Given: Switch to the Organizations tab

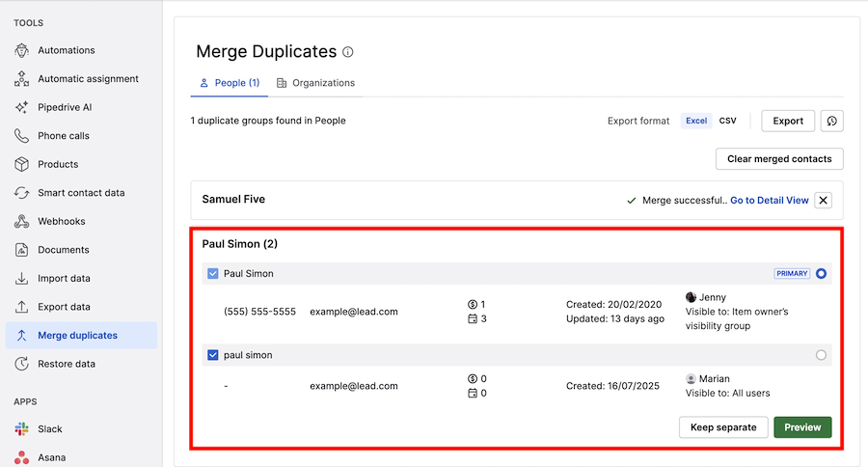Looking at the screenshot, I should pos(316,83).
